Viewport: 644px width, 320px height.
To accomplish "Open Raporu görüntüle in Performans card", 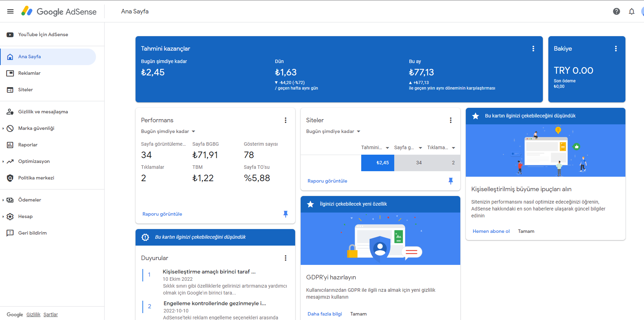I will [162, 214].
